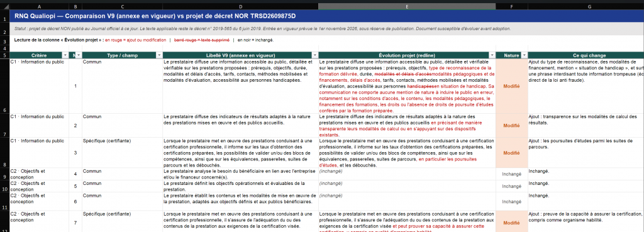The width and height of the screenshot is (644, 232).
Task: Click '(inchangé)' redline cell in row 11
Action: (x=407, y=202)
